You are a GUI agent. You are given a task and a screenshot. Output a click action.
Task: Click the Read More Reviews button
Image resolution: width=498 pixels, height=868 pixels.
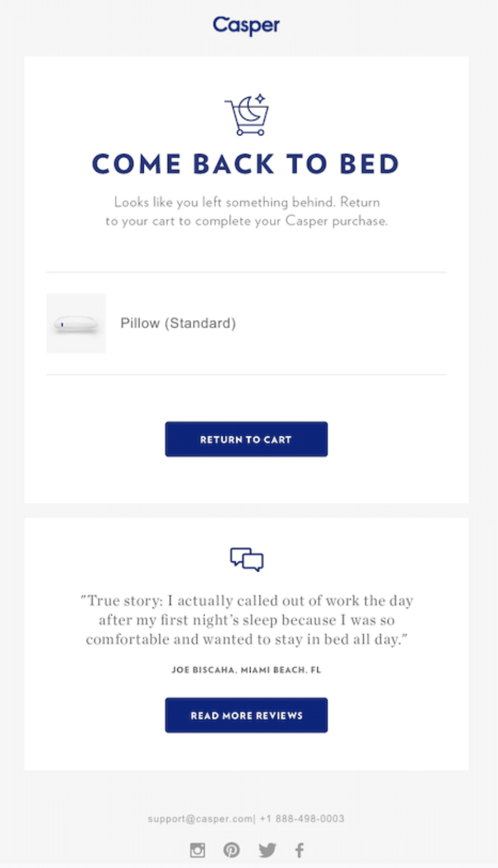246,715
